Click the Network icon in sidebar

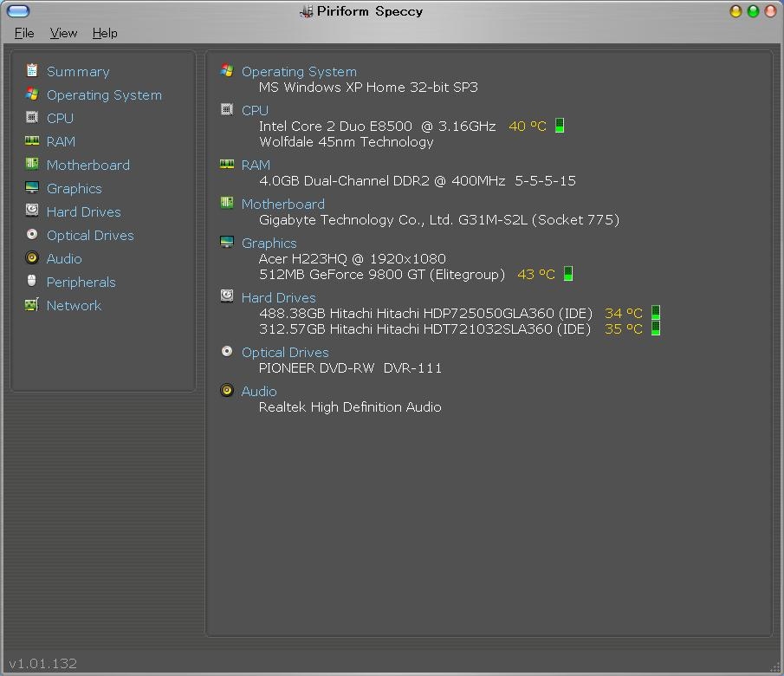coord(32,305)
